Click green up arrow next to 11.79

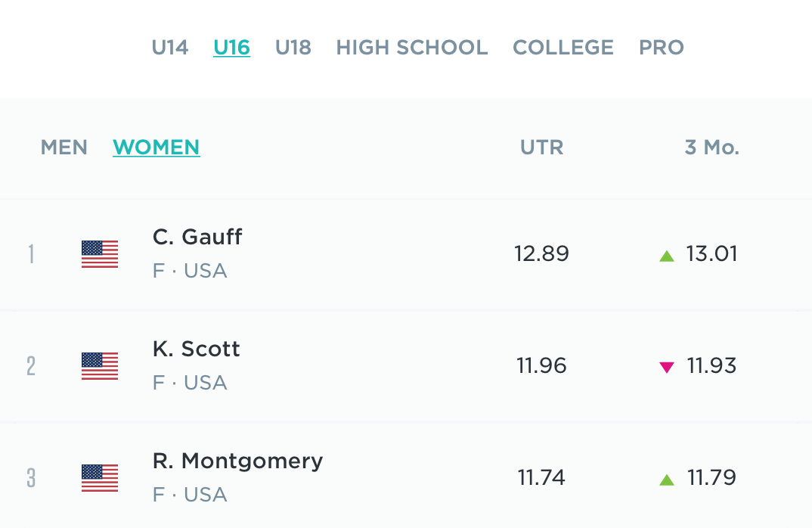(666, 480)
